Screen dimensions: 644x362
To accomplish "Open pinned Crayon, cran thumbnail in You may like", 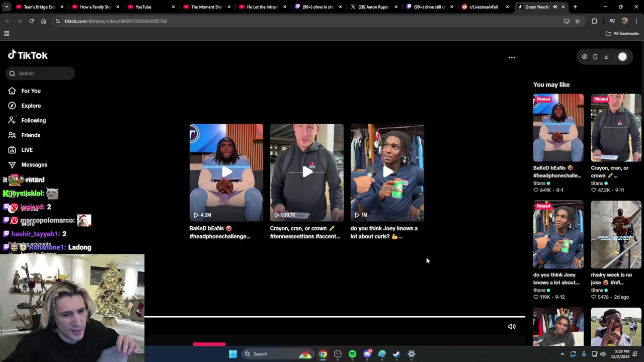I will [616, 128].
